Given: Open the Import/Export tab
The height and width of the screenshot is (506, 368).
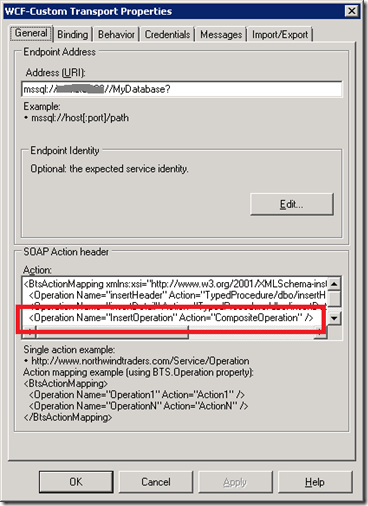Looking at the screenshot, I should click(x=280, y=34).
